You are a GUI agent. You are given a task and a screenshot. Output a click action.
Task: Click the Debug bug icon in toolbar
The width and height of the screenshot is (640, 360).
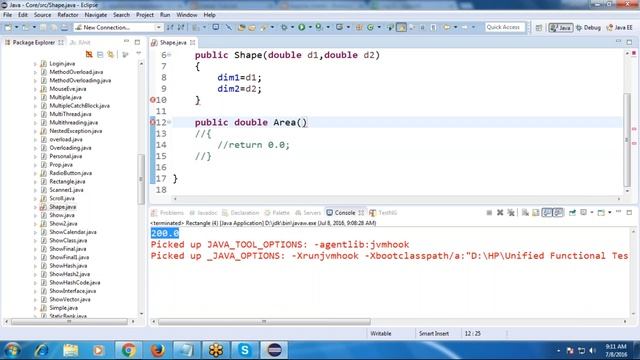coord(284,27)
